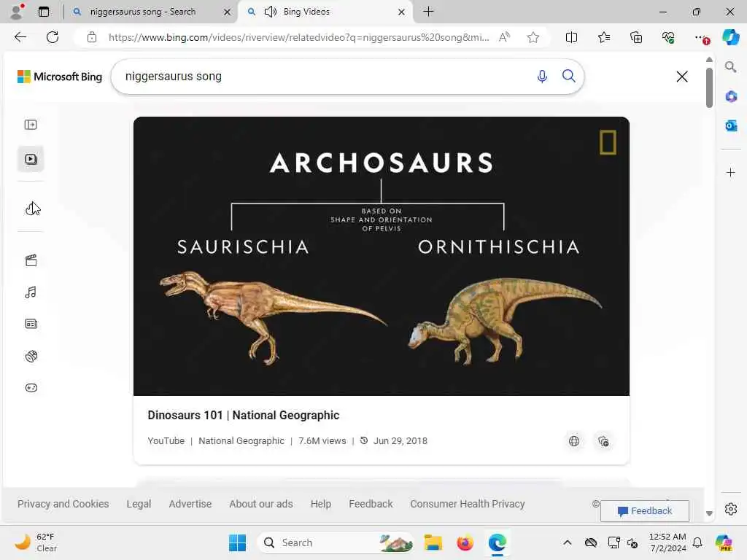
Task: Start Read aloud from address bar
Action: [x=505, y=37]
